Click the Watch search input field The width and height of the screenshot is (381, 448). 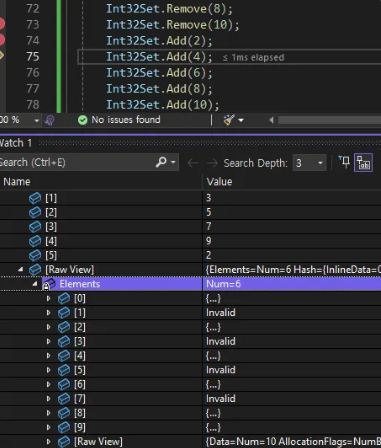(76, 163)
